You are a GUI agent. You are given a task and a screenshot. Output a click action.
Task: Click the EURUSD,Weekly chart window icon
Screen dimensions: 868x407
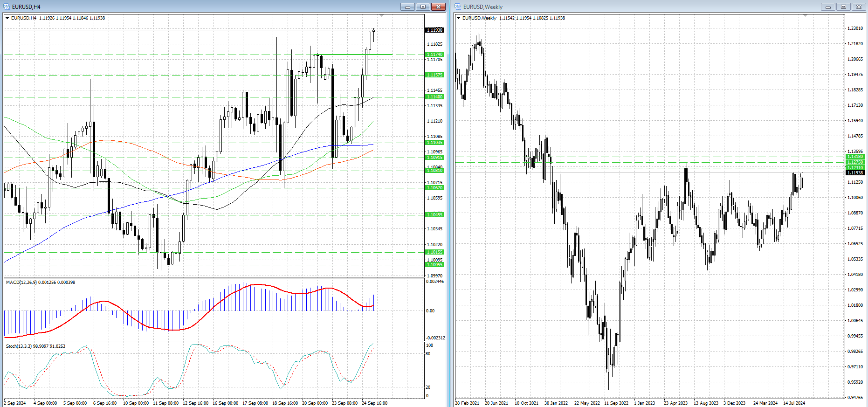[x=458, y=7]
